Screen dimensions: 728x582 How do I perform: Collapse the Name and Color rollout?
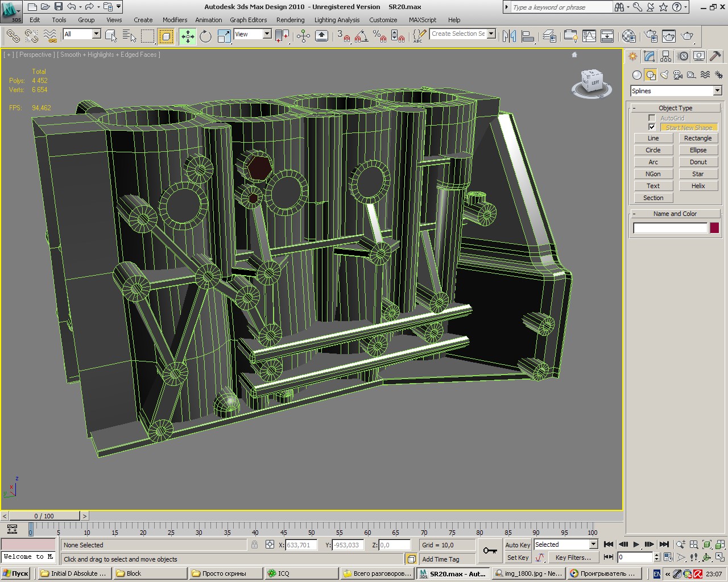coord(675,214)
